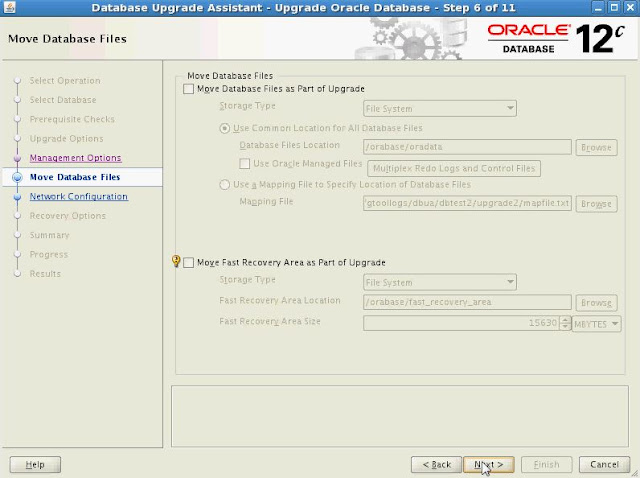Viewport: 640px width, 478px height.
Task: Click Select Database step in sidebar
Action: [63, 100]
